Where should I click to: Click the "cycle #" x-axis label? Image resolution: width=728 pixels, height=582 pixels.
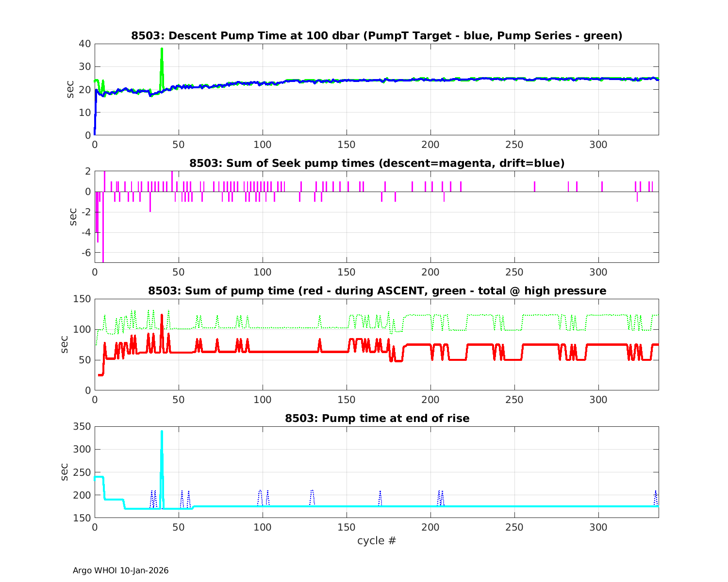pyautogui.click(x=377, y=540)
